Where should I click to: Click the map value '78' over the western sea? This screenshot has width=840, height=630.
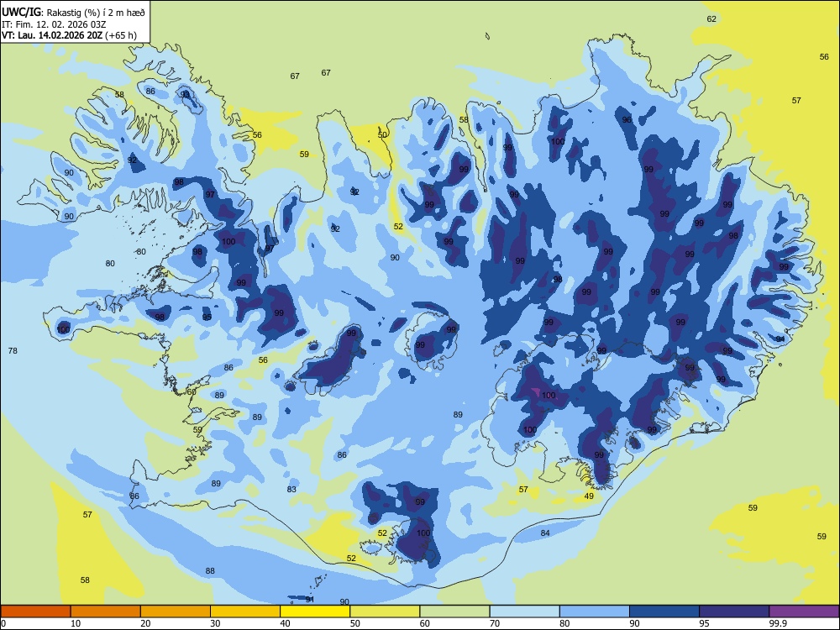pos(13,351)
